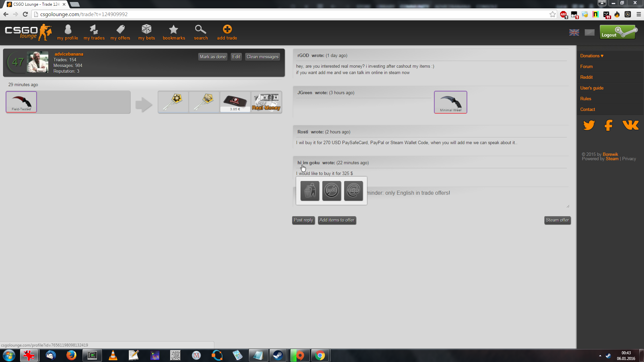Screen dimensions: 644x362
Task: Click the trash icon to delete goku's message
Action: tap(310, 191)
